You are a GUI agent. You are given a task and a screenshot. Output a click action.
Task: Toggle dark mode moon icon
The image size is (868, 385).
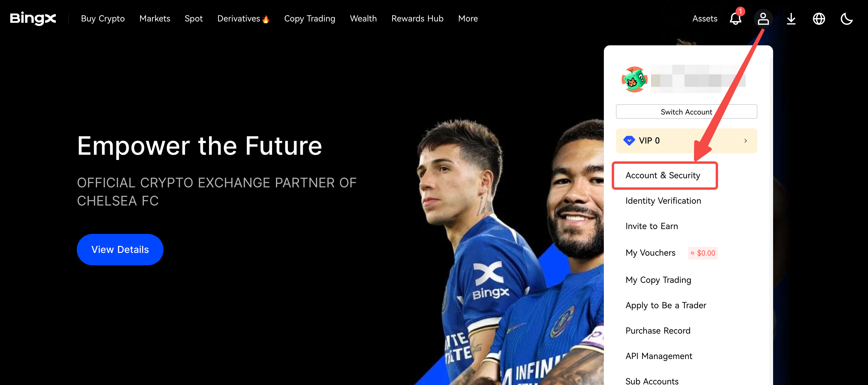[x=847, y=18]
